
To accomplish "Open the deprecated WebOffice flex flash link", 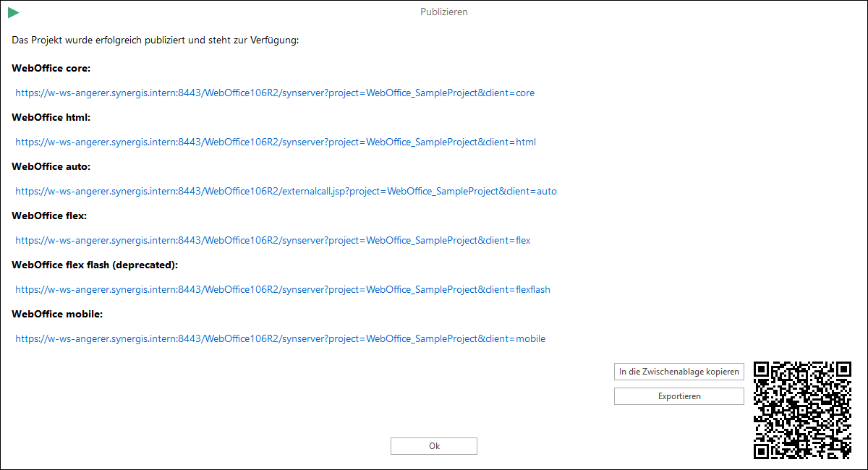I will (x=283, y=289).
